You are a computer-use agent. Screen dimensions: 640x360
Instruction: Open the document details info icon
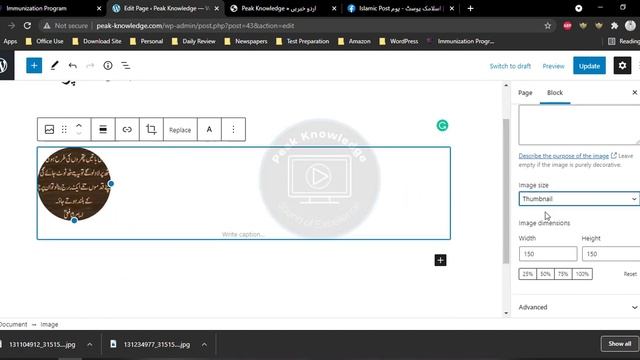coord(108,65)
